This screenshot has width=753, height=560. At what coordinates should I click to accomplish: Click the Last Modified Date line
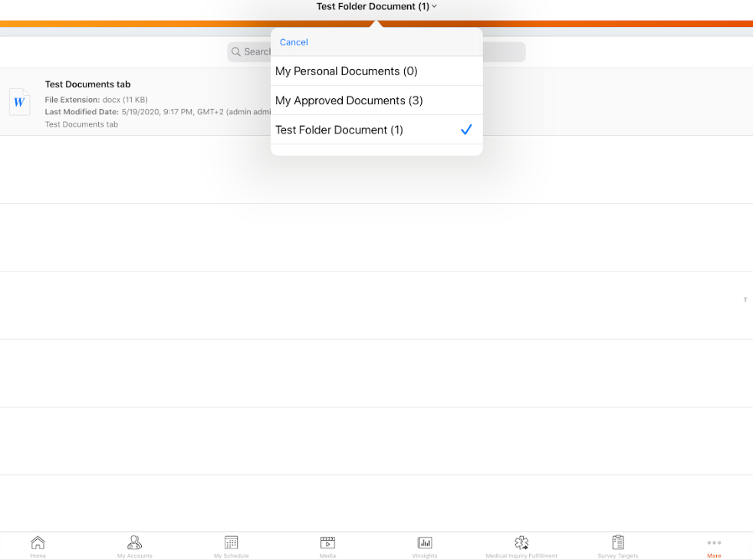[x=153, y=112]
